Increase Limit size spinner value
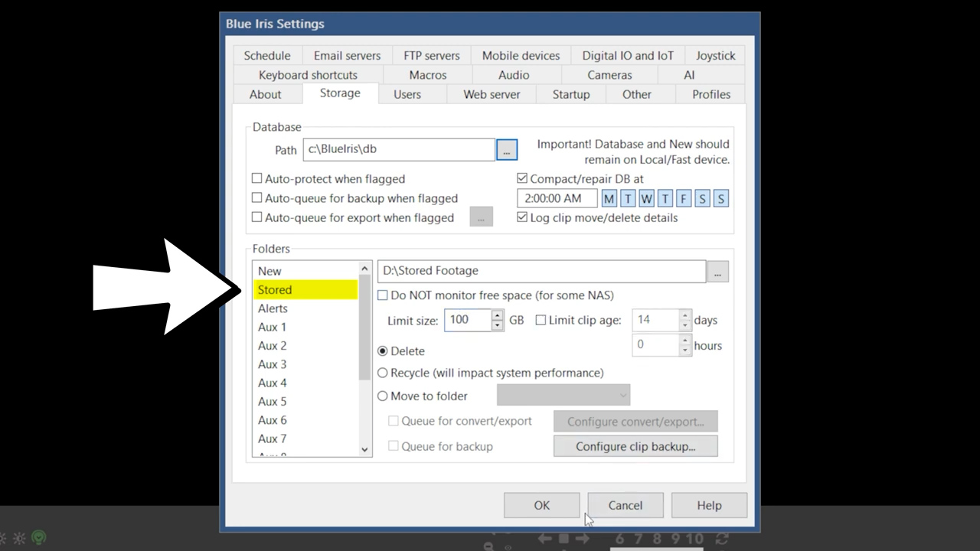 click(498, 315)
